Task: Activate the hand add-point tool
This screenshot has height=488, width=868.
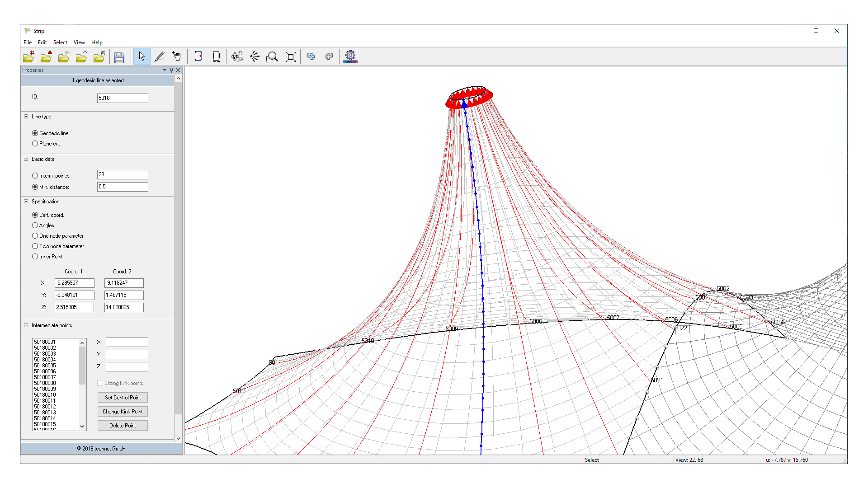Action: pyautogui.click(x=177, y=56)
